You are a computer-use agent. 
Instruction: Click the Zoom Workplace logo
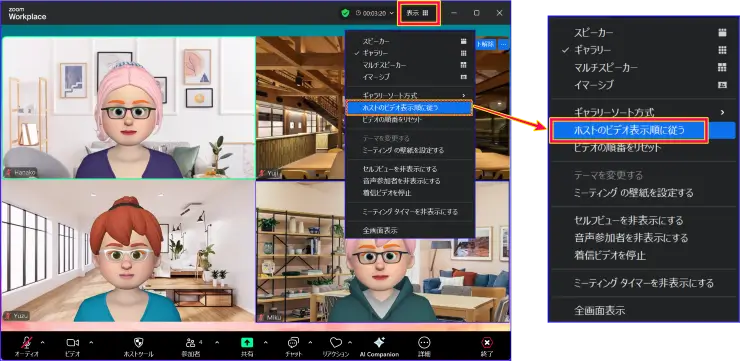coord(27,13)
